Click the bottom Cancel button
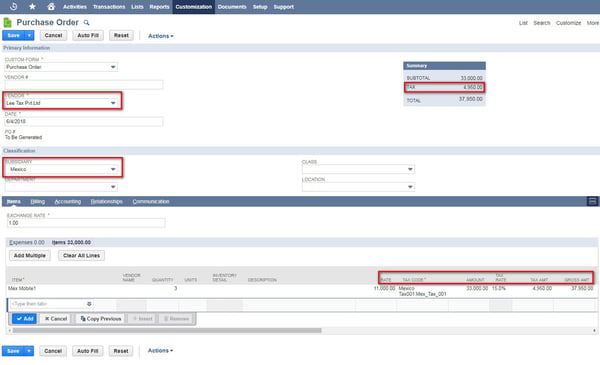This screenshot has width=600, height=365. pos(53,351)
